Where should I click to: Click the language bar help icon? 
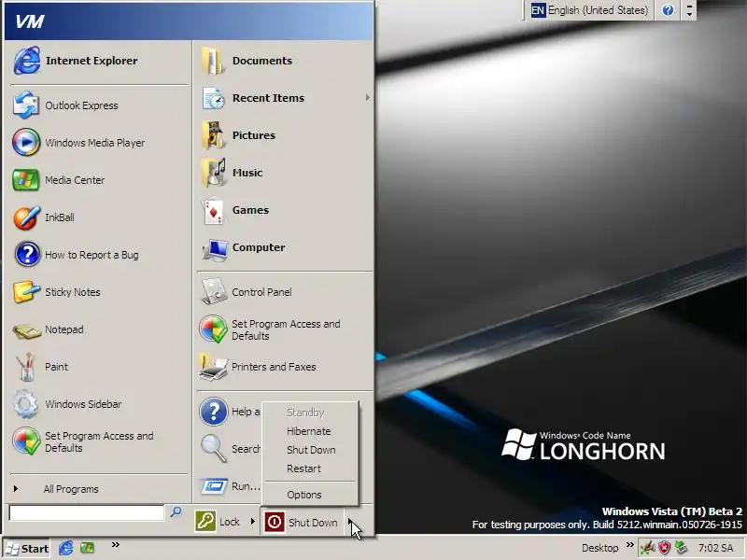(668, 10)
